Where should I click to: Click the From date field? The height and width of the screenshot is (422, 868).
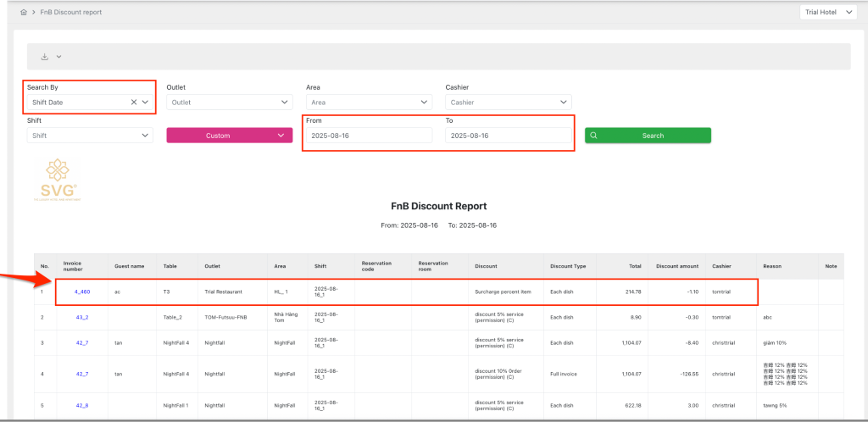click(x=367, y=136)
